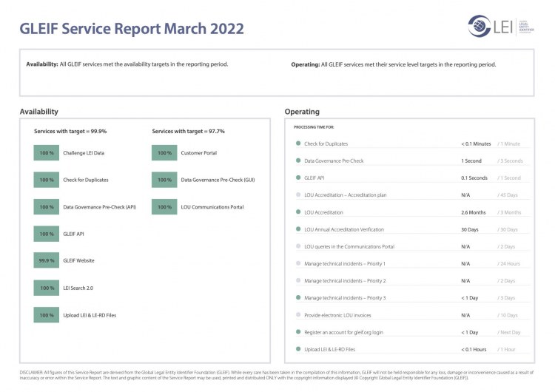Select the Operating section heading
The height and width of the screenshot is (392, 555).
(302, 112)
